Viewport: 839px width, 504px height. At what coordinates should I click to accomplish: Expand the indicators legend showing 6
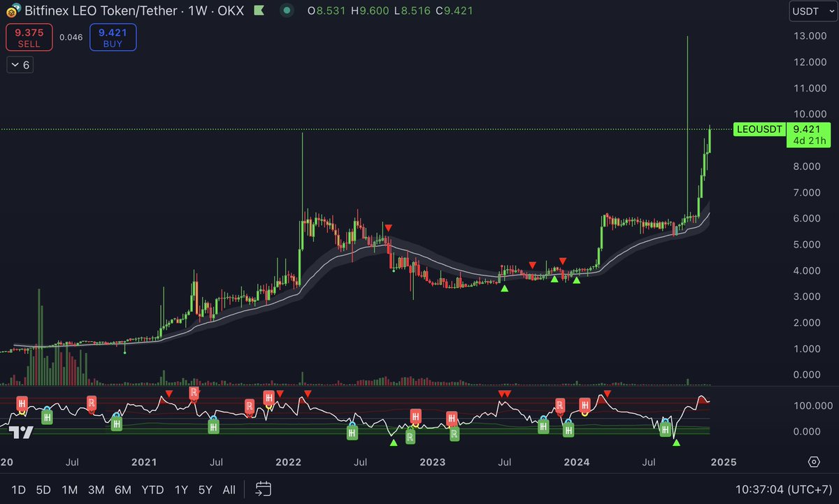coord(20,65)
